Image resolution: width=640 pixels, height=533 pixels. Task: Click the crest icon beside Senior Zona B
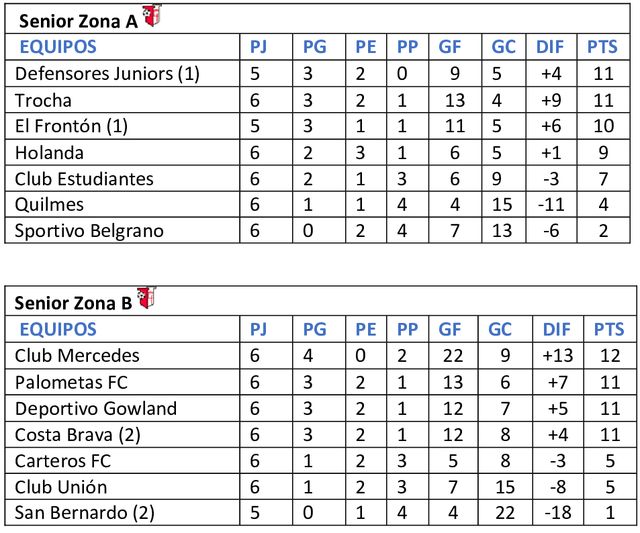(148, 297)
